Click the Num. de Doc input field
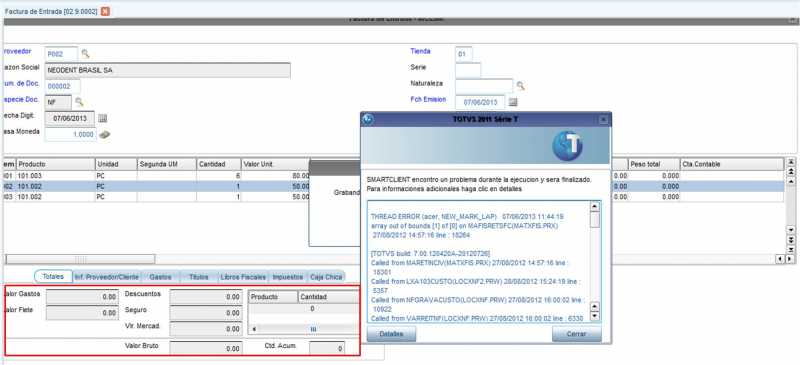Viewport: 800px width, 365px height. tap(63, 86)
